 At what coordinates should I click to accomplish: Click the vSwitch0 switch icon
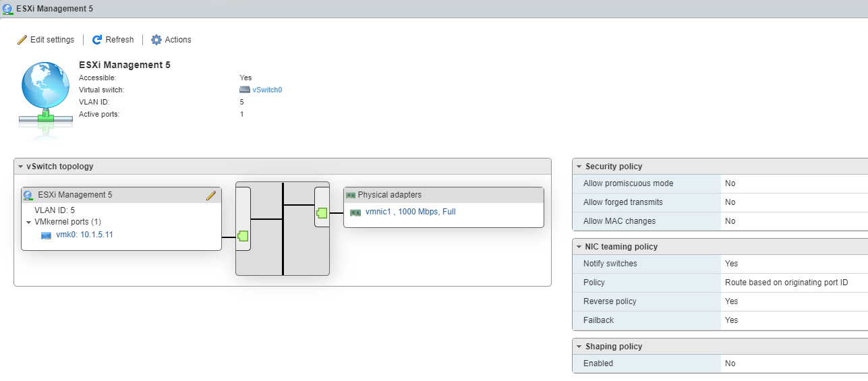[245, 90]
